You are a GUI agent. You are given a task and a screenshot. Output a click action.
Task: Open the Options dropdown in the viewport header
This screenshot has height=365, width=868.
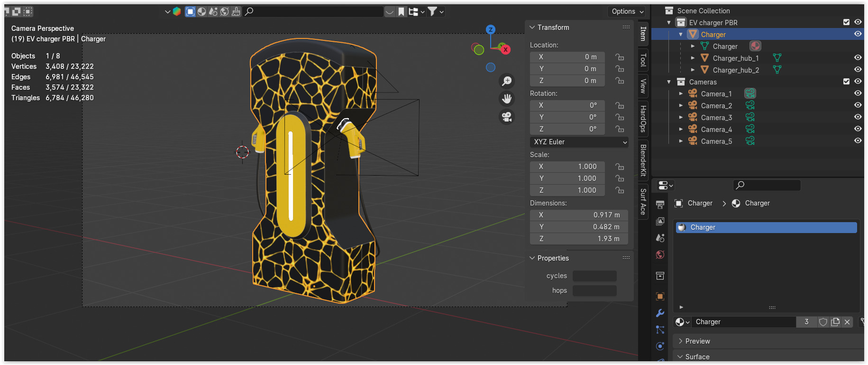coord(627,11)
